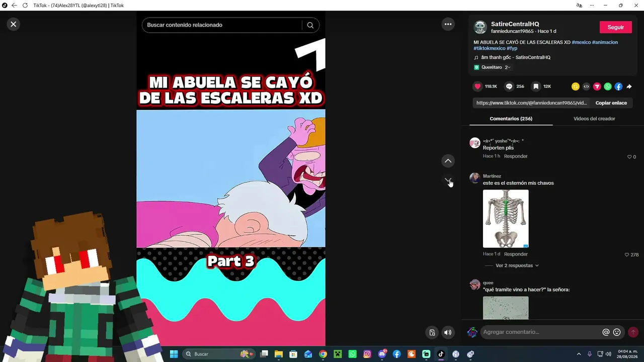Click the translate icon in title bar

pos(579,6)
